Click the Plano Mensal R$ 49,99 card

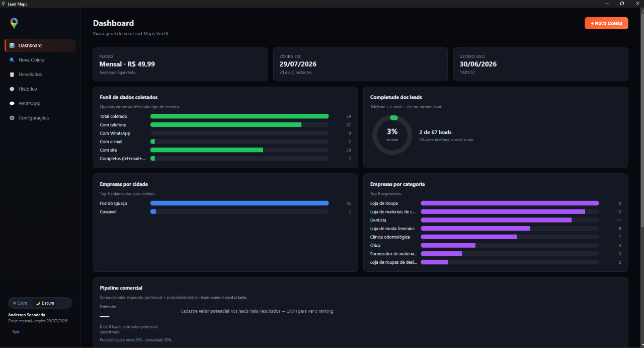(x=180, y=64)
